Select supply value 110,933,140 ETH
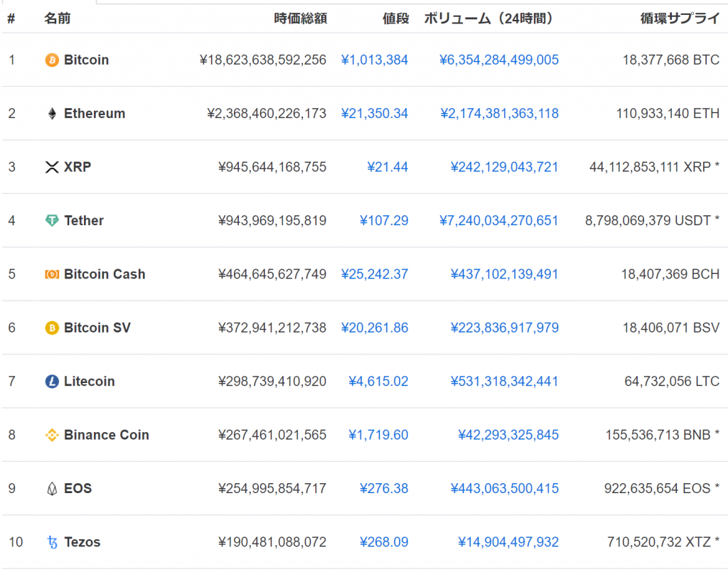 click(x=668, y=114)
